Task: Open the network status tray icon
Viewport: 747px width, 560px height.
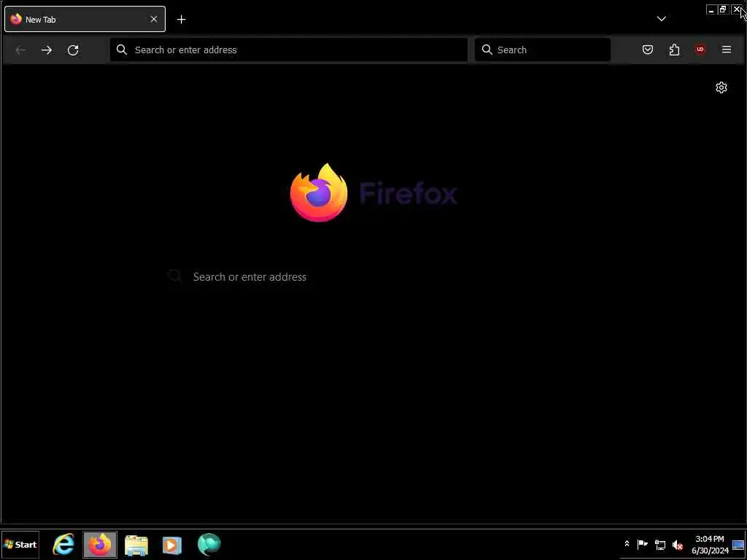Action: (x=659, y=544)
